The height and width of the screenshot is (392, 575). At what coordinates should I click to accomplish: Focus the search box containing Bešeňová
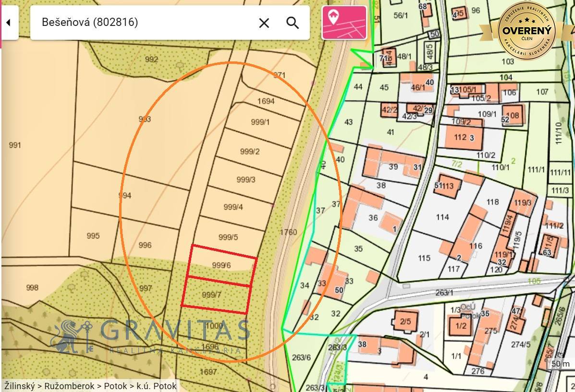tap(144, 23)
